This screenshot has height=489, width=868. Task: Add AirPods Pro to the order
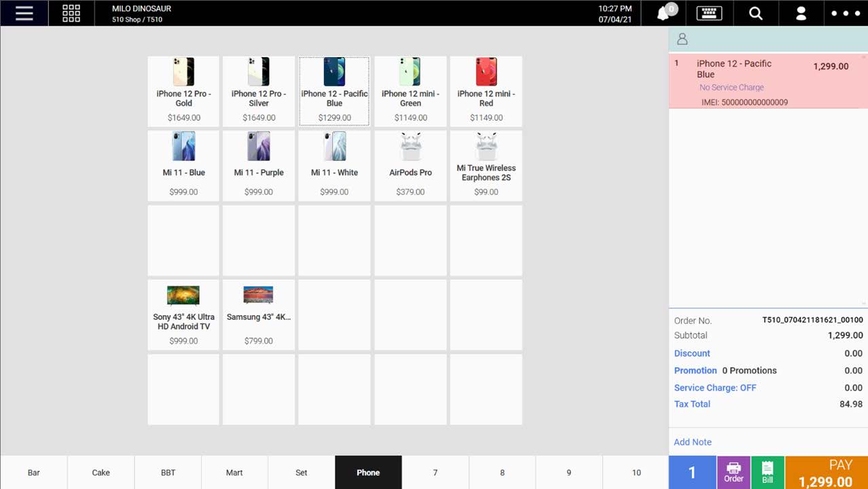(x=410, y=166)
